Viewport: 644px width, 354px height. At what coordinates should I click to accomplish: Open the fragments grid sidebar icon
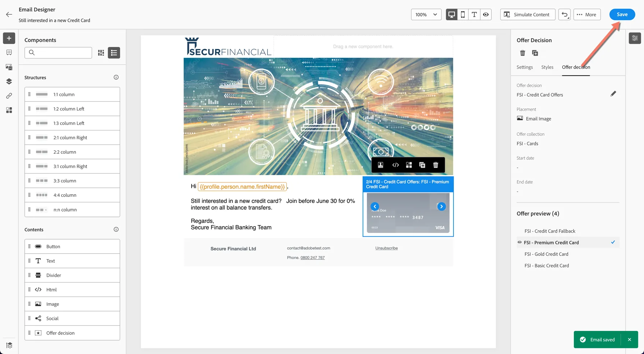[9, 110]
